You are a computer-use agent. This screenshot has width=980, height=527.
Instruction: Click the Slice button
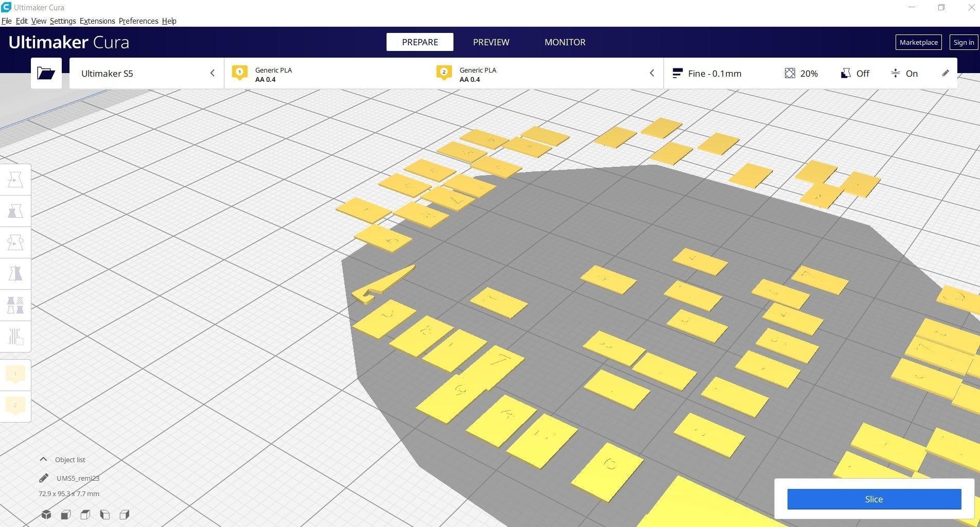pyautogui.click(x=874, y=499)
